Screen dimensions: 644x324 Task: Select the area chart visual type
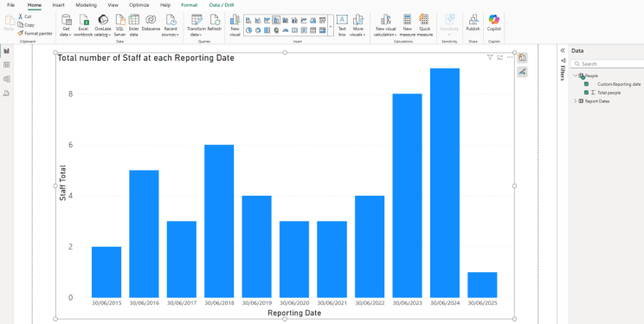click(313, 20)
